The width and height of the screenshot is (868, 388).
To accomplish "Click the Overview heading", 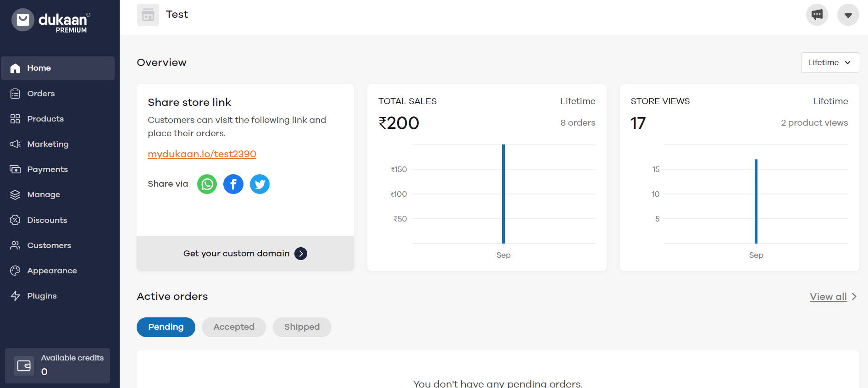I will point(161,62).
